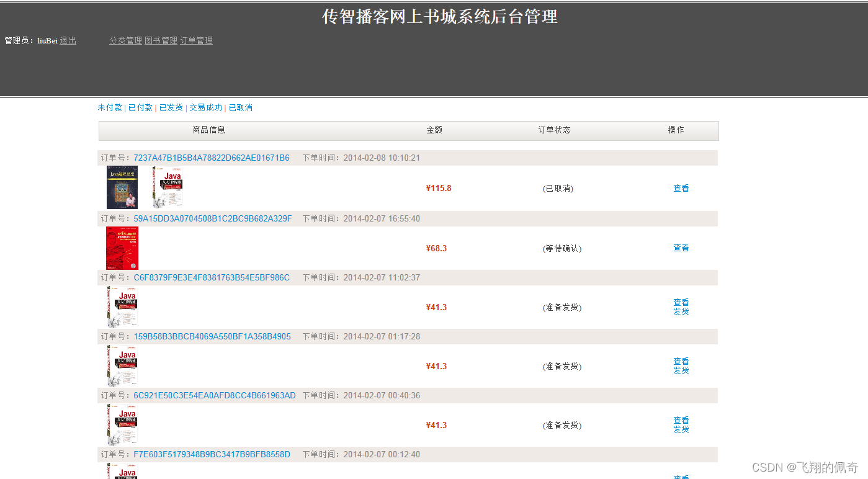Click the Java book cover in order 6C921E50...

[122, 424]
